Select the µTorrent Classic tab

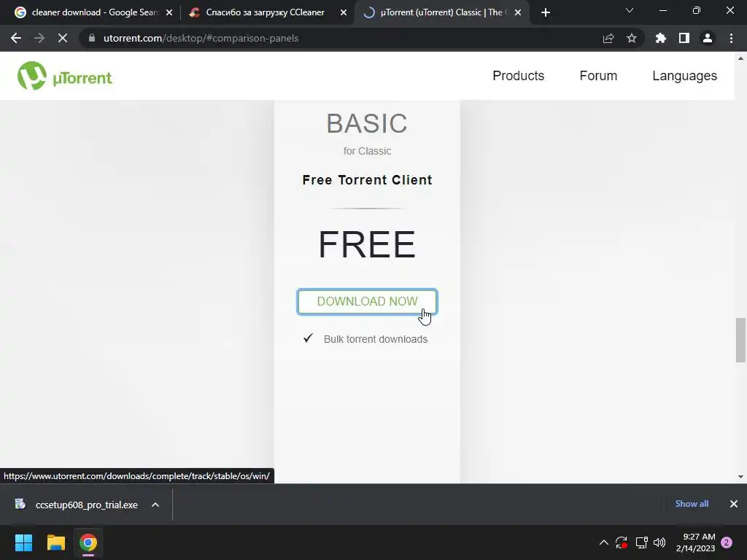441,12
